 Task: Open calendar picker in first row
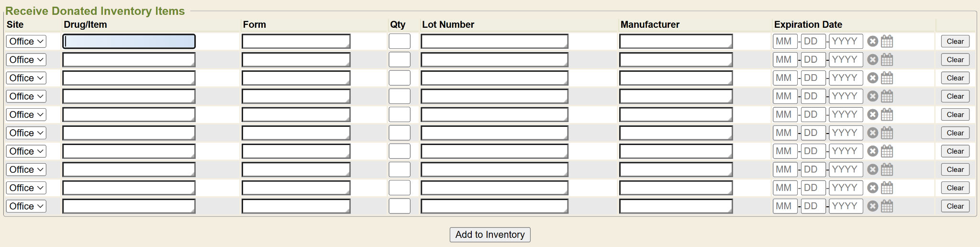click(x=887, y=42)
